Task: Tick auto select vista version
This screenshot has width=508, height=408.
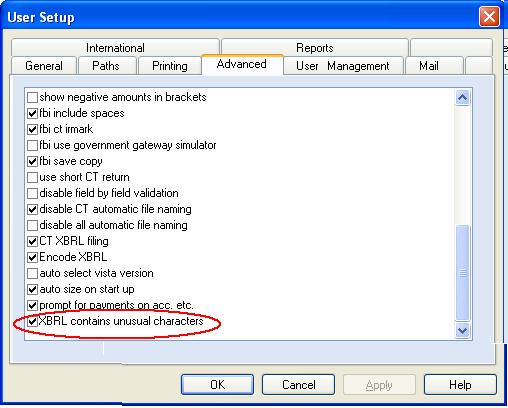Action: (x=32, y=273)
